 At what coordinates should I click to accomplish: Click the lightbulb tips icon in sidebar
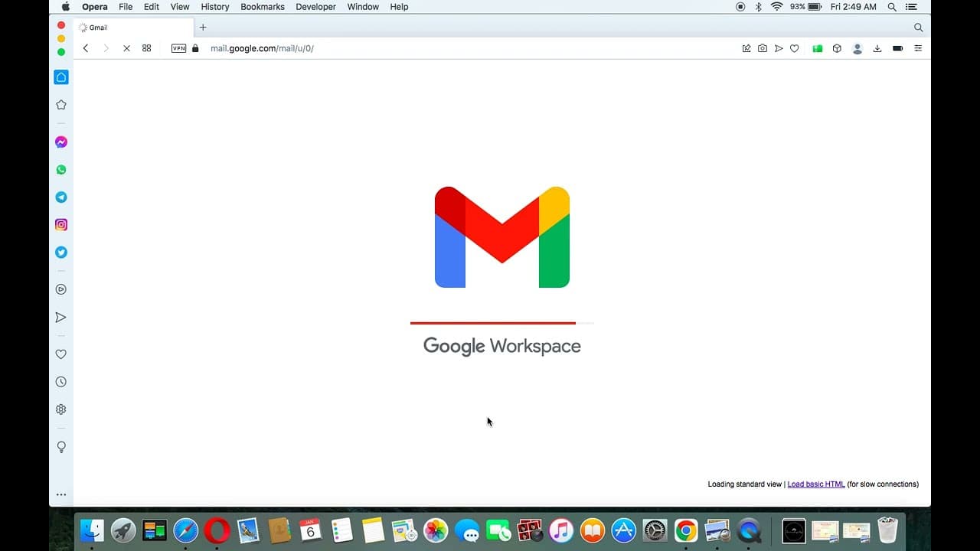61,447
